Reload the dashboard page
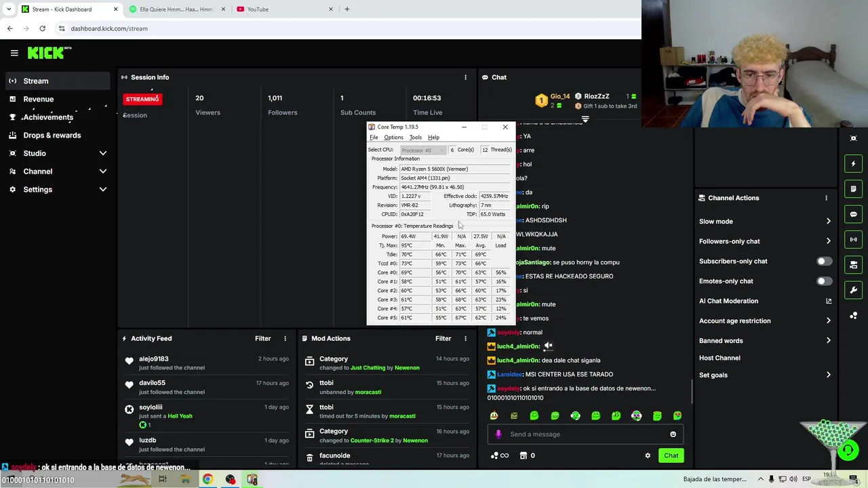This screenshot has width=868, height=488. click(x=42, y=28)
